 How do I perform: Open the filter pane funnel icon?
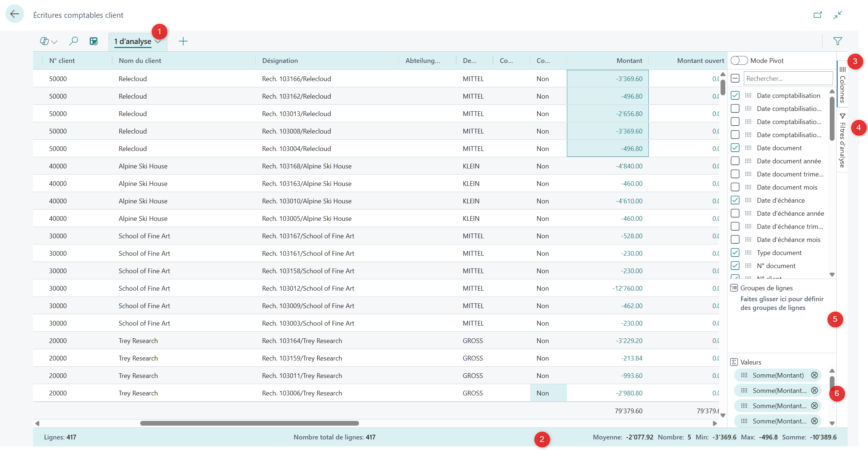[x=837, y=41]
